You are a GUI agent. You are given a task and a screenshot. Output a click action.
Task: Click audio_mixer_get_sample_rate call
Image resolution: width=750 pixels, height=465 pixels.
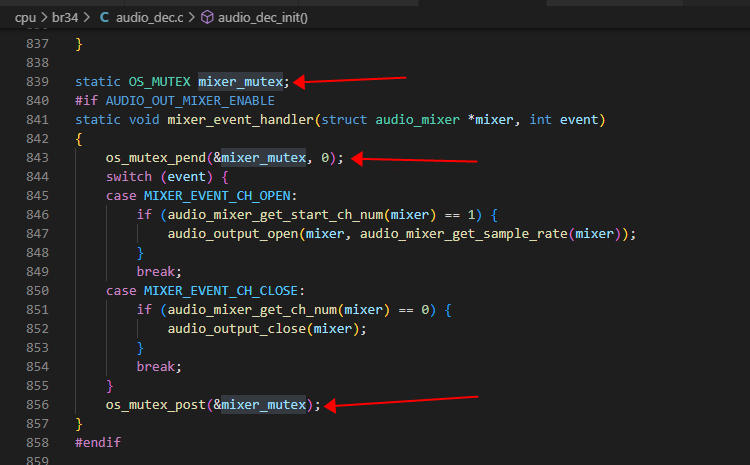tap(463, 234)
